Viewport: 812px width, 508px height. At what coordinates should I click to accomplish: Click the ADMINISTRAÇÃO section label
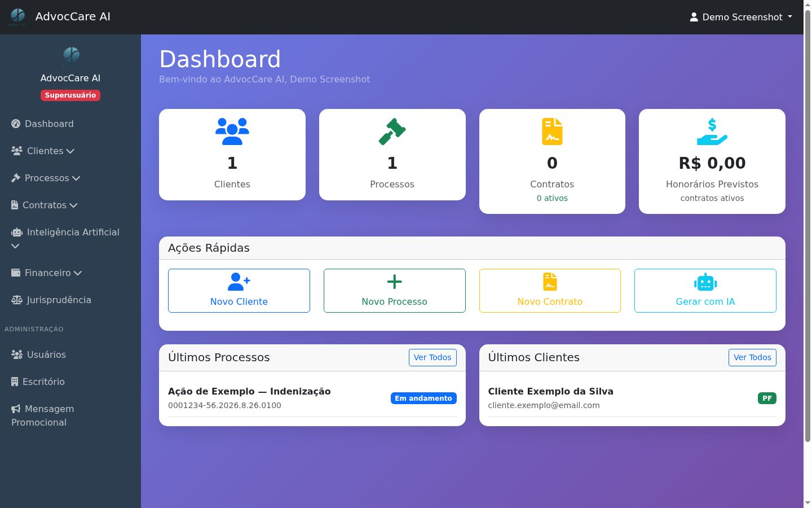click(x=34, y=329)
